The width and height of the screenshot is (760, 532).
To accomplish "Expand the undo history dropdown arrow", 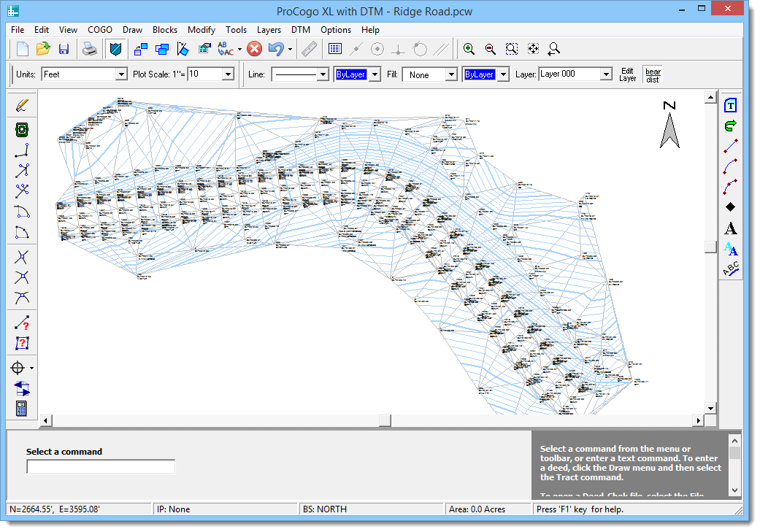I will tap(290, 49).
